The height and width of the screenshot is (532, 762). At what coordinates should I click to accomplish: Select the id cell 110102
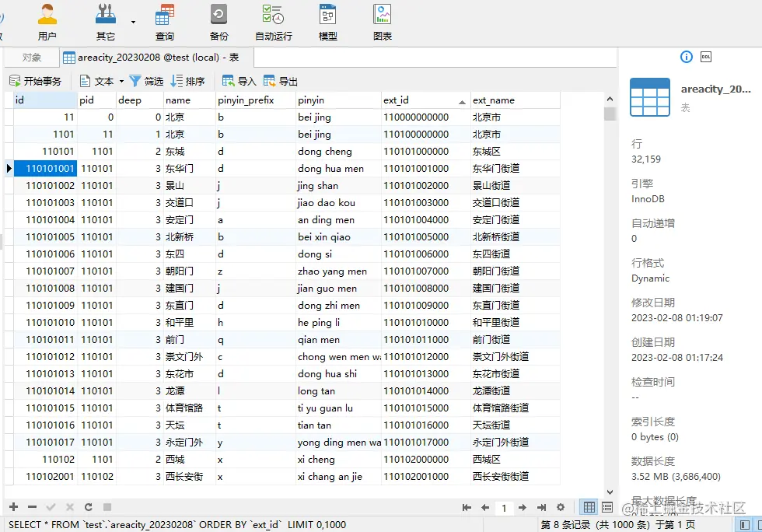pos(45,459)
